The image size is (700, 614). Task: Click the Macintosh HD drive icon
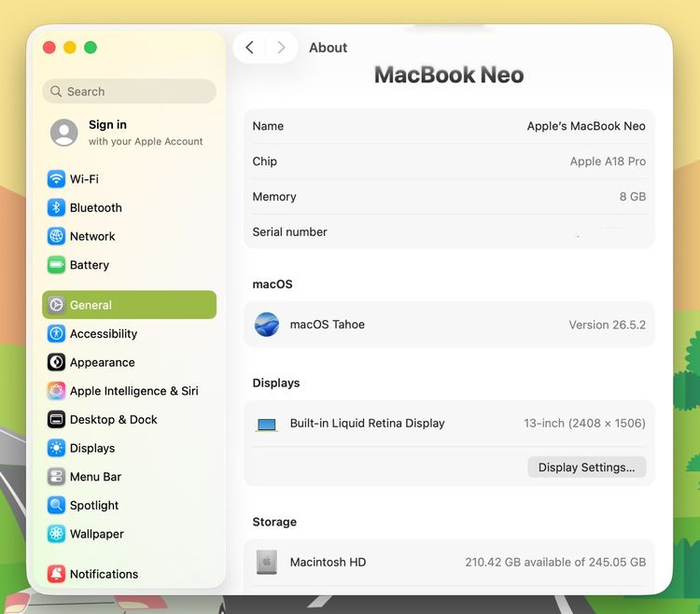click(267, 562)
